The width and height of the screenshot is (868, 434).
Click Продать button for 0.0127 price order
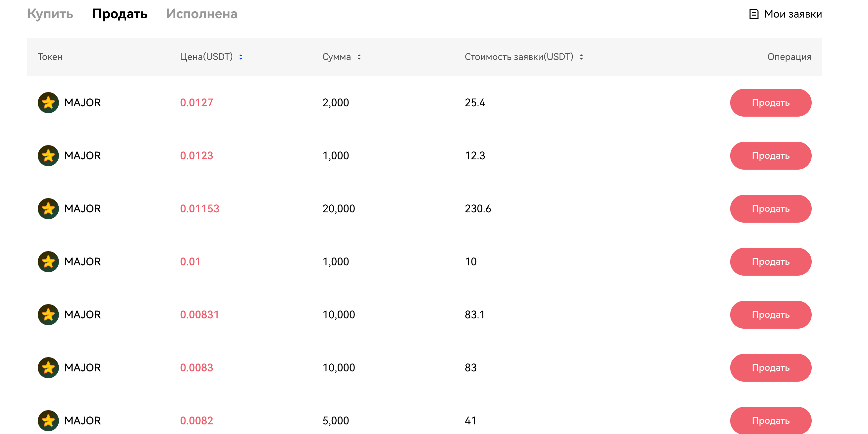tap(771, 102)
